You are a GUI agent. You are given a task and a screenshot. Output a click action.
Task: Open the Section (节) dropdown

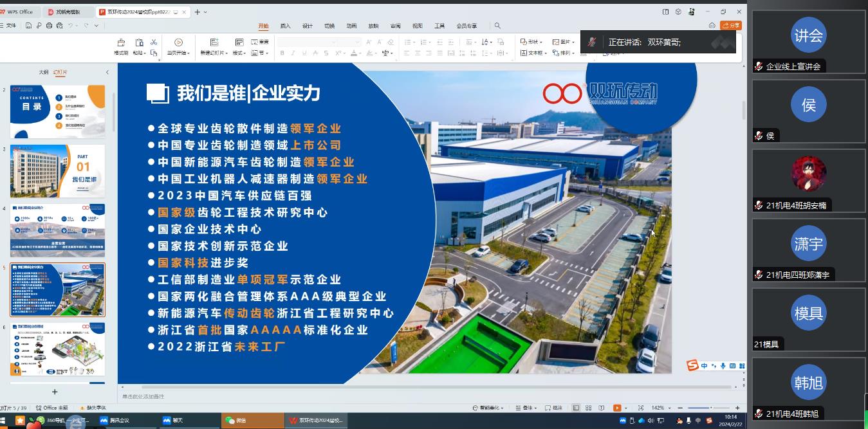pos(260,53)
